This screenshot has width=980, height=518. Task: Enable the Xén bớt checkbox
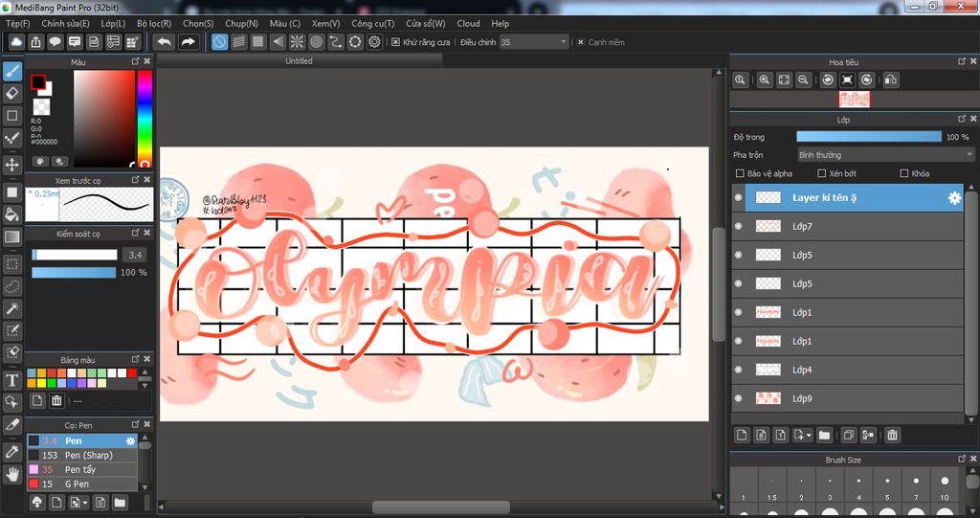pos(822,173)
